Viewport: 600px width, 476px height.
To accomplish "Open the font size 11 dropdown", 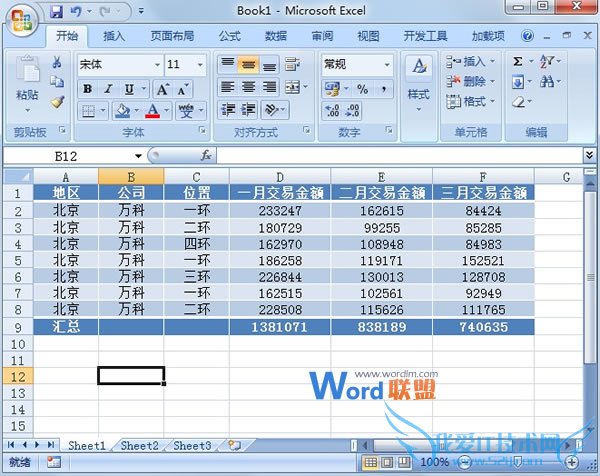I will (200, 65).
